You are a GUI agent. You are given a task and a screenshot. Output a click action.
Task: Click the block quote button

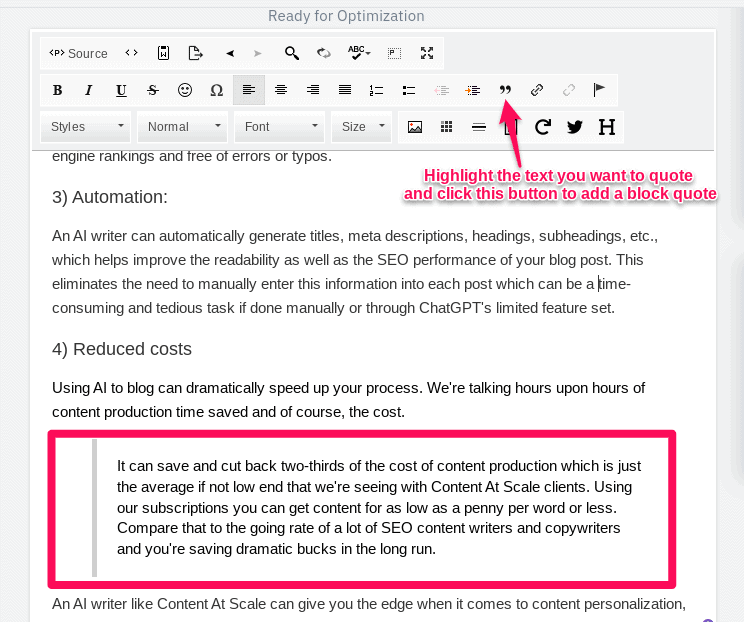pyautogui.click(x=505, y=90)
